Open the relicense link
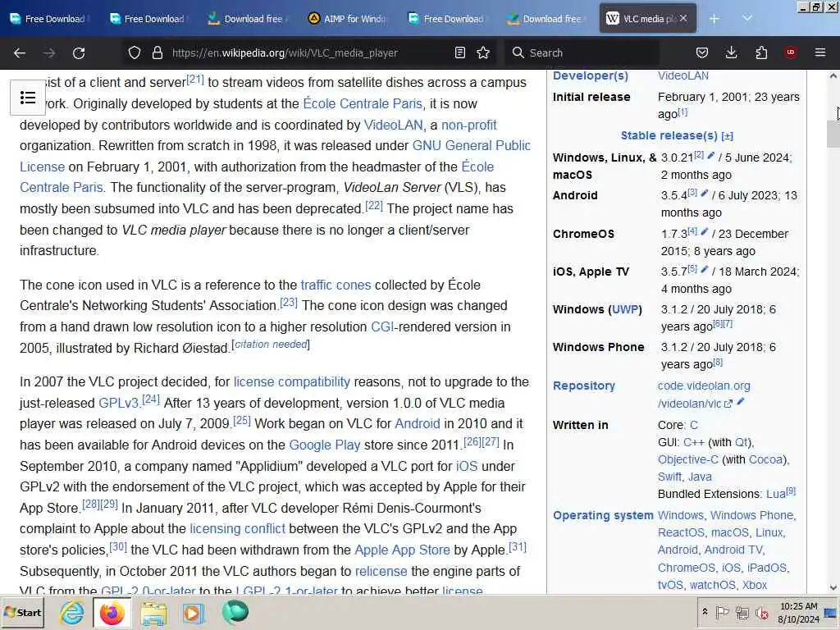This screenshot has height=630, width=840. [x=381, y=571]
